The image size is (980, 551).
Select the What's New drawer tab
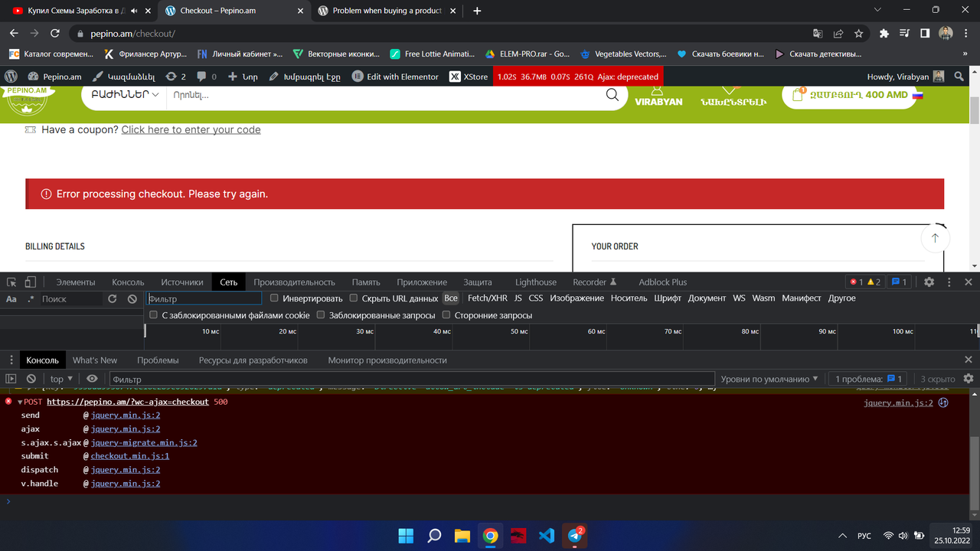pos(95,360)
